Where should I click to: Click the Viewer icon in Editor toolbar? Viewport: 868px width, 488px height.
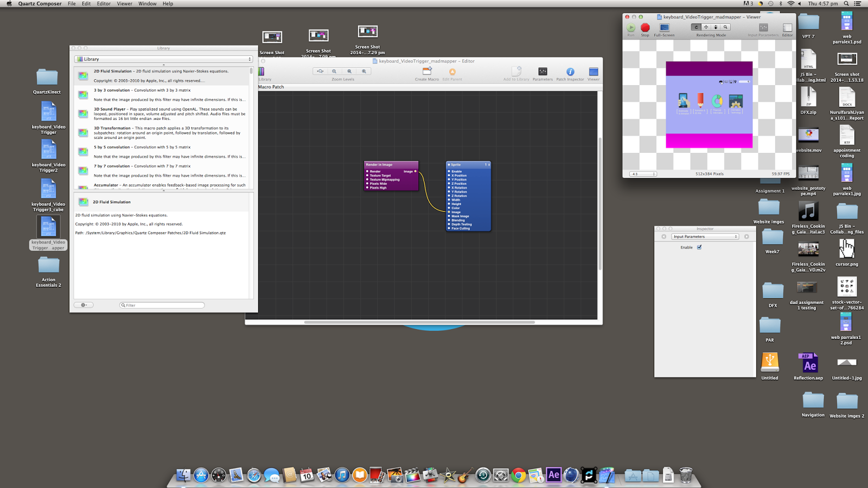click(593, 72)
